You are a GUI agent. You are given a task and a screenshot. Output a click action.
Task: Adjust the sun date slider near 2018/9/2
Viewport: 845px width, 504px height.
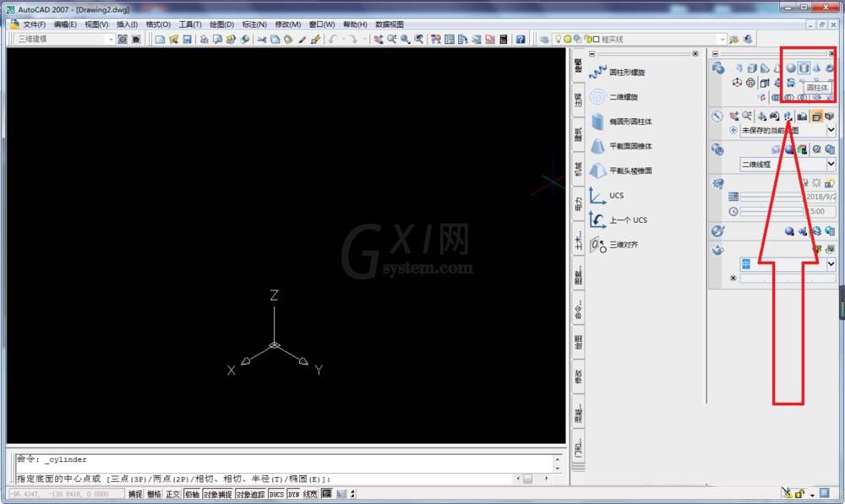click(x=771, y=197)
